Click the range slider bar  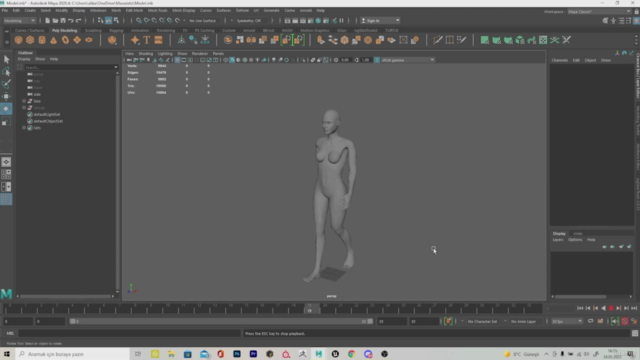coord(221,322)
